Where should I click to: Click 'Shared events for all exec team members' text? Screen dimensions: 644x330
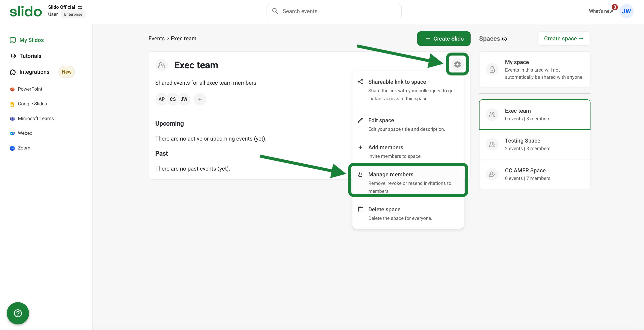tap(205, 83)
